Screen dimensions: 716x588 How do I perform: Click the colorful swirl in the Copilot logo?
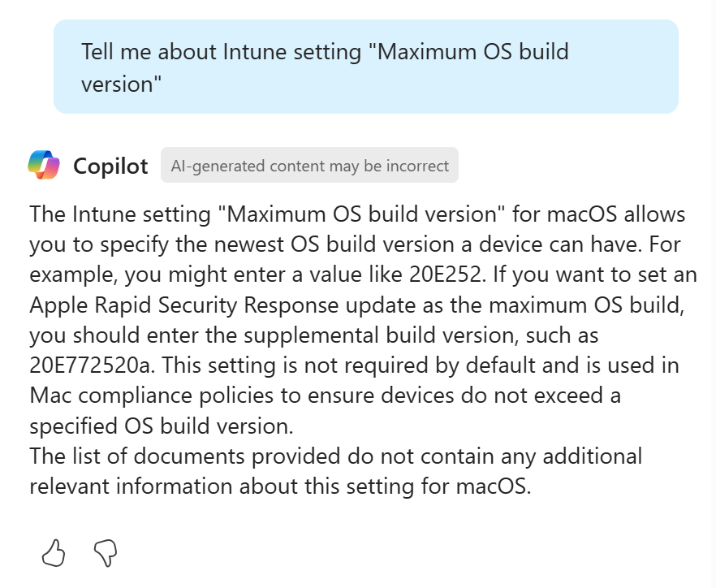click(x=44, y=165)
